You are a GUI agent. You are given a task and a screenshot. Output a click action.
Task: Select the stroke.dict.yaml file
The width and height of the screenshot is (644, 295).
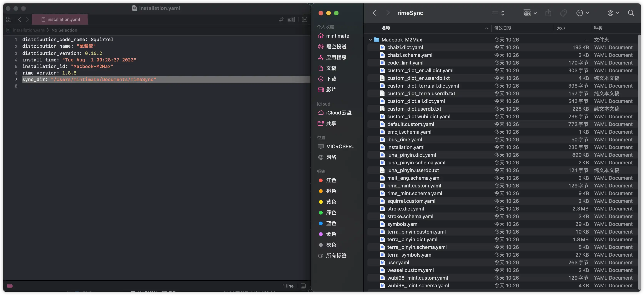pos(502,209)
